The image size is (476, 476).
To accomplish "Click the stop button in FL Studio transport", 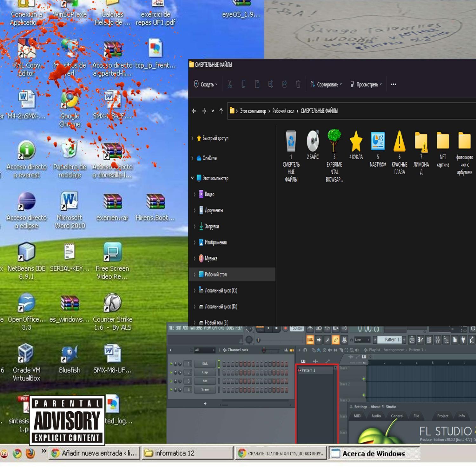I will coord(276,328).
